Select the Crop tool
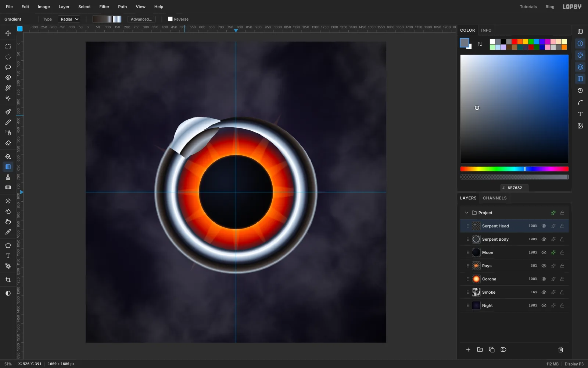 (x=8, y=280)
